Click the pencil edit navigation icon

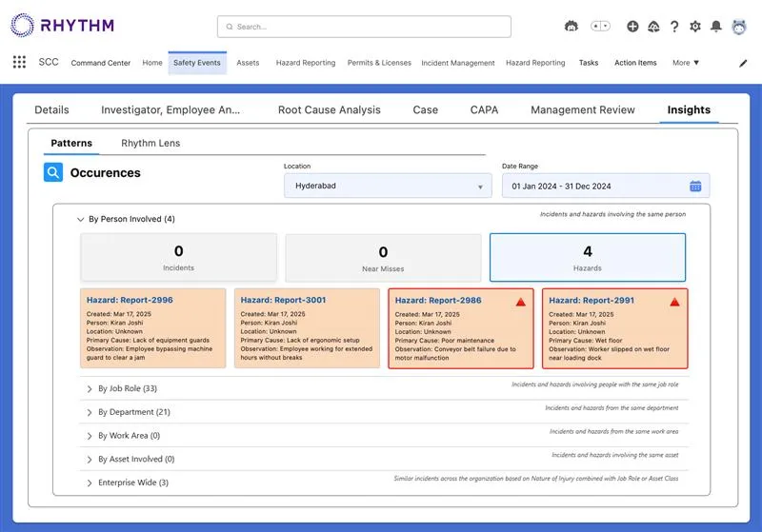[x=743, y=63]
